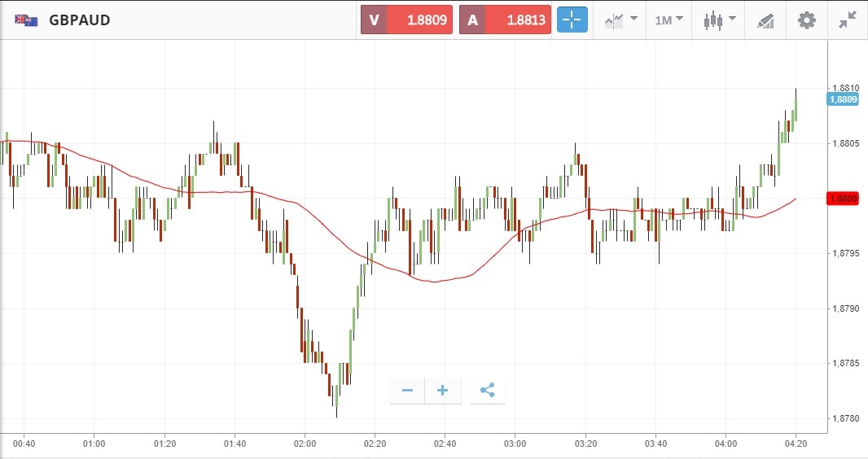Image resolution: width=868 pixels, height=459 pixels.
Task: Zoom in the chart with plus
Action: coord(442,391)
